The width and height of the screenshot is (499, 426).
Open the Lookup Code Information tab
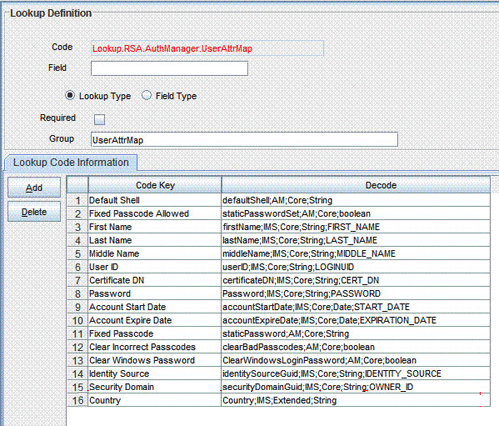[71, 163]
